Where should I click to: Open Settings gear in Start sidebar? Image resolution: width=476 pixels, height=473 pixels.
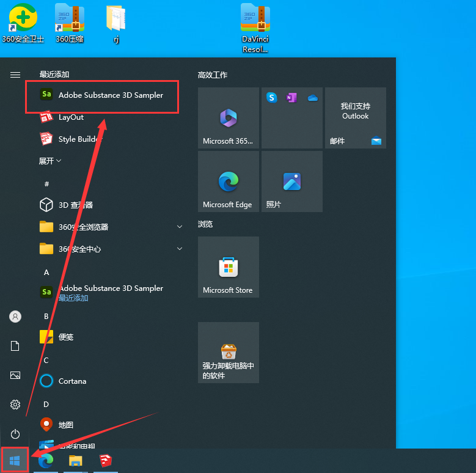pos(15,405)
